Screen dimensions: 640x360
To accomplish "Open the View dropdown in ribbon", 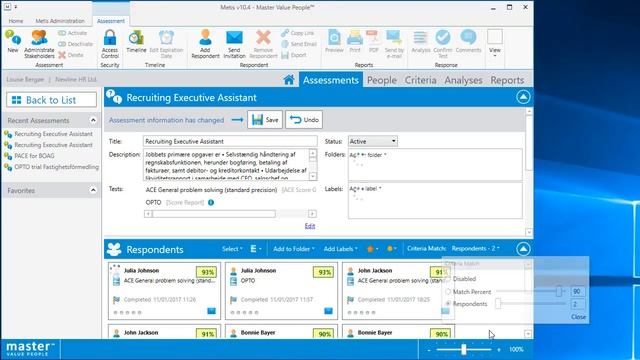I will [x=495, y=44].
